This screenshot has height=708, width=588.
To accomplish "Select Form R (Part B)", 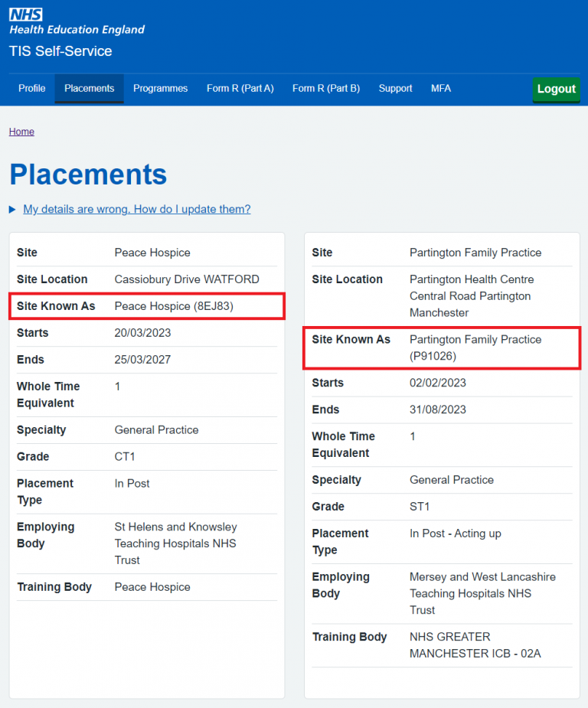I will tap(325, 88).
